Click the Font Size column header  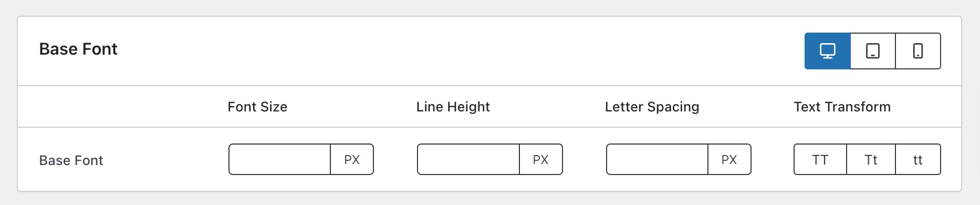coord(257,107)
